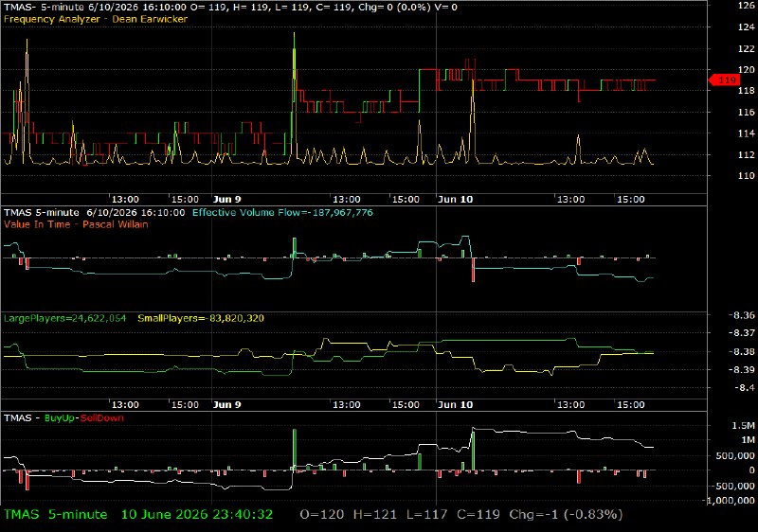Click the LargePlayers=24,622,054 legend
Screen dimensions: 758x532
[64, 318]
